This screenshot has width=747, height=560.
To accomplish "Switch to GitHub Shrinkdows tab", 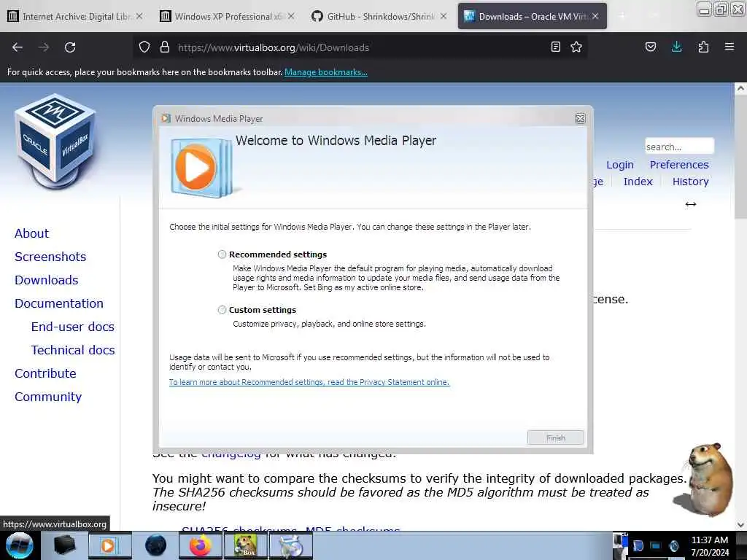I will tap(379, 16).
